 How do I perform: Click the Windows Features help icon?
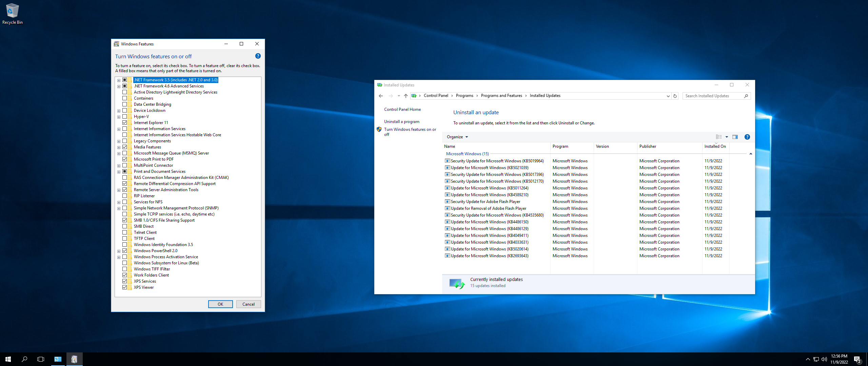tap(258, 56)
